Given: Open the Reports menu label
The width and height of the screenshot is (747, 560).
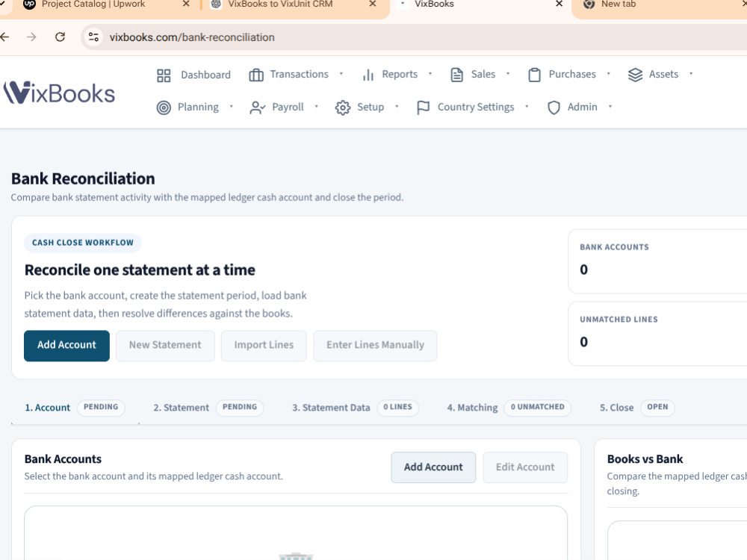Looking at the screenshot, I should click(400, 74).
